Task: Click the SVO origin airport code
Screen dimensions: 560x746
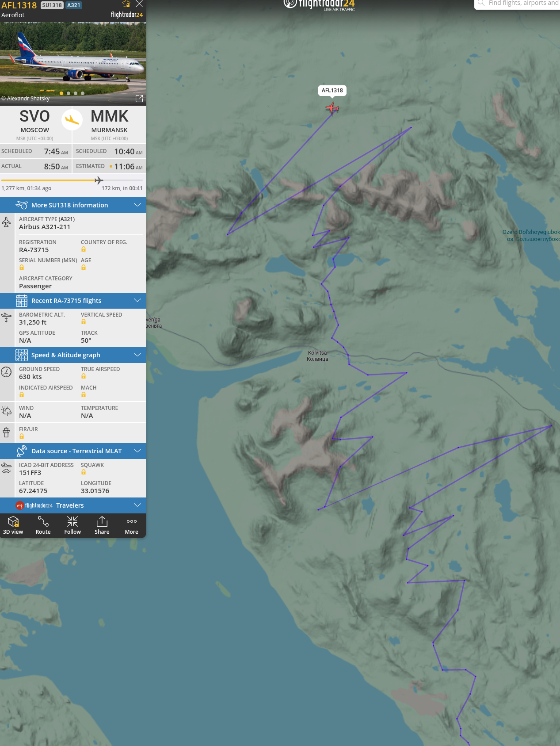Action: [34, 116]
